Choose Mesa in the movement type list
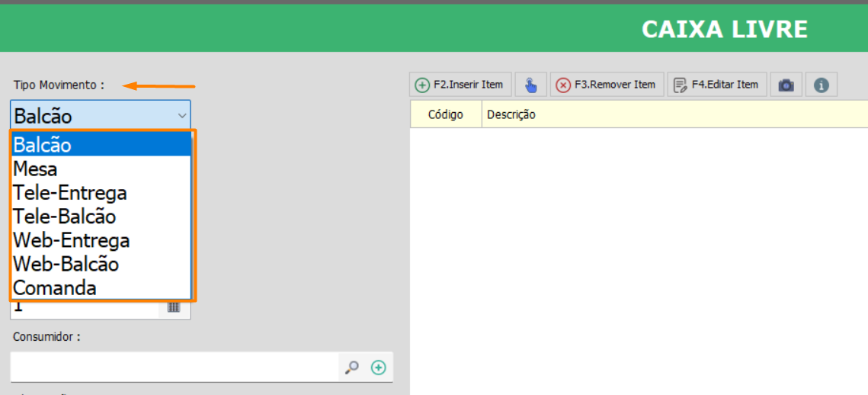Viewport: 868px width, 395px height. pos(101,169)
